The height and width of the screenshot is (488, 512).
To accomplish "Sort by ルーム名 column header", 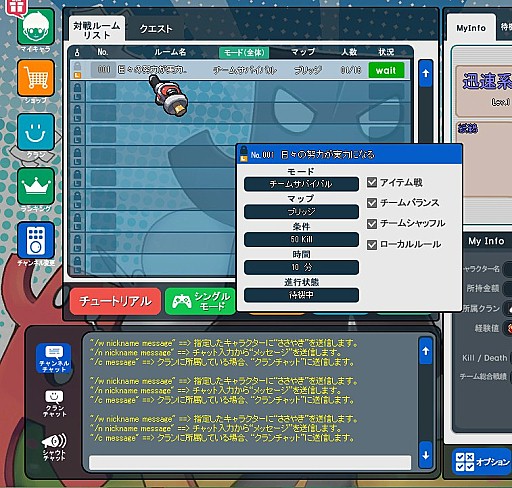I will [x=170, y=52].
